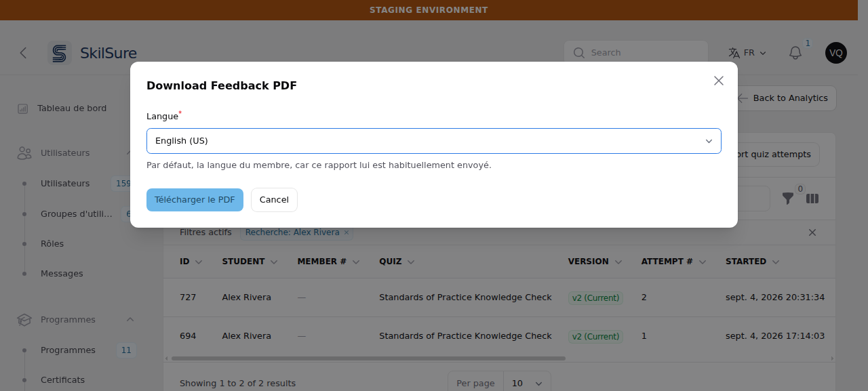Open the VQ user avatar menu

(x=836, y=53)
